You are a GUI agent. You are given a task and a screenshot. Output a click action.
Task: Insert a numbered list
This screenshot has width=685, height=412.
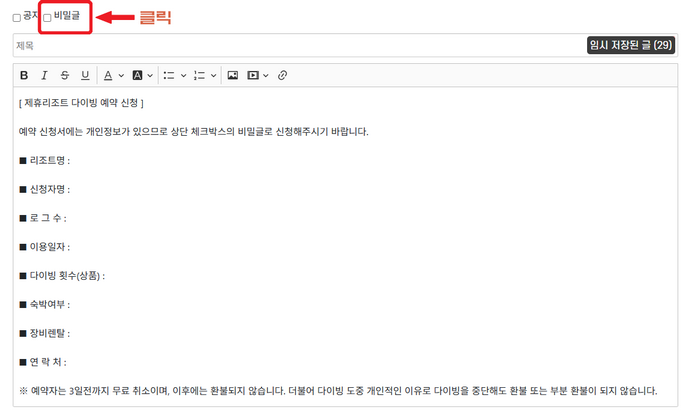199,76
